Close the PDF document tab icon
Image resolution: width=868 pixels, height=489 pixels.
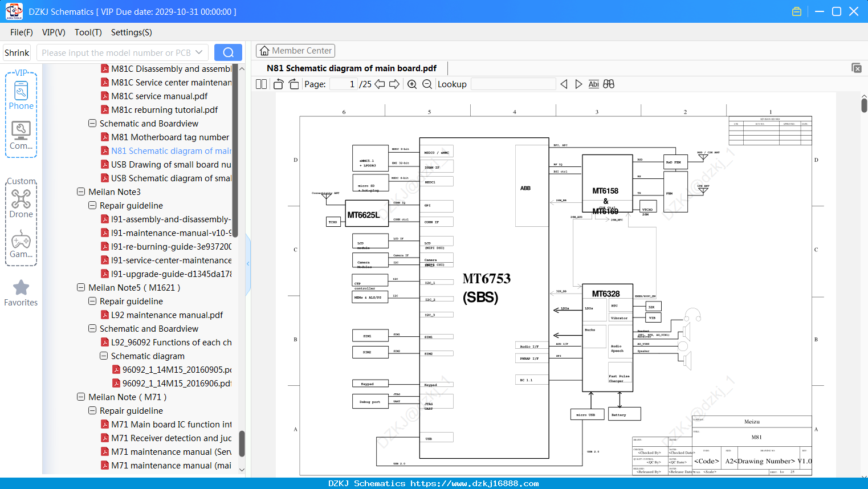coord(856,68)
